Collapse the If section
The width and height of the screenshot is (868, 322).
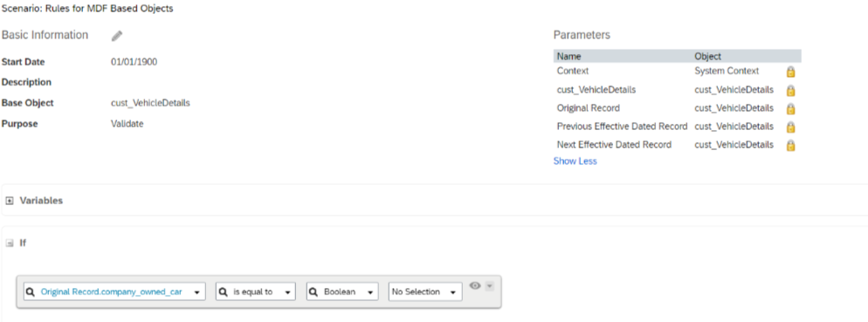[10, 243]
